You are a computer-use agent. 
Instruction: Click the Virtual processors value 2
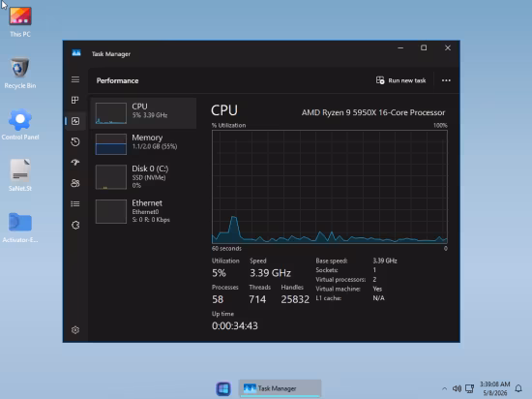(374, 280)
